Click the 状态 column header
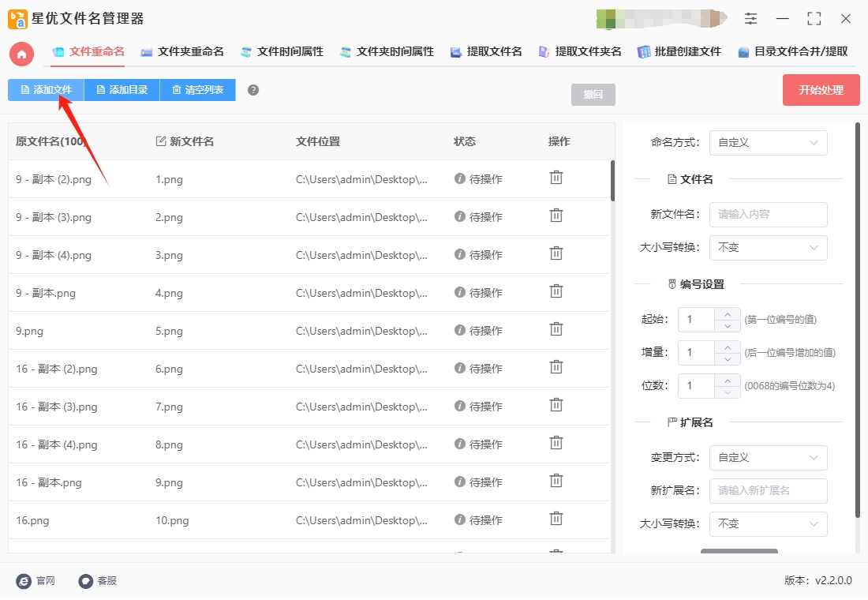 tap(465, 141)
